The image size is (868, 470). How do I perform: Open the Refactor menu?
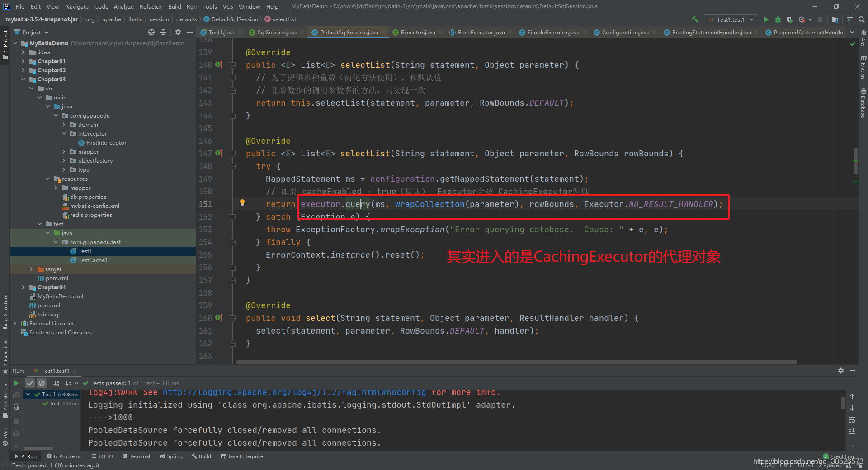tap(151, 6)
